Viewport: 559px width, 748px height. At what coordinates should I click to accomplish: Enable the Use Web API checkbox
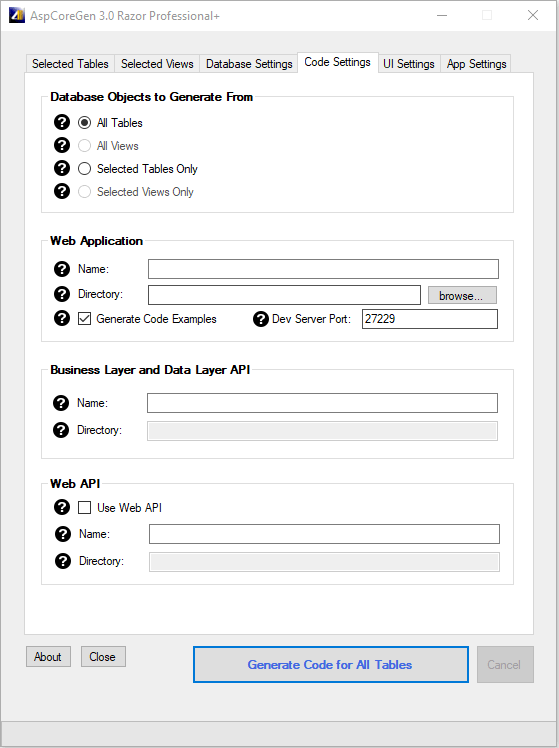point(84,508)
